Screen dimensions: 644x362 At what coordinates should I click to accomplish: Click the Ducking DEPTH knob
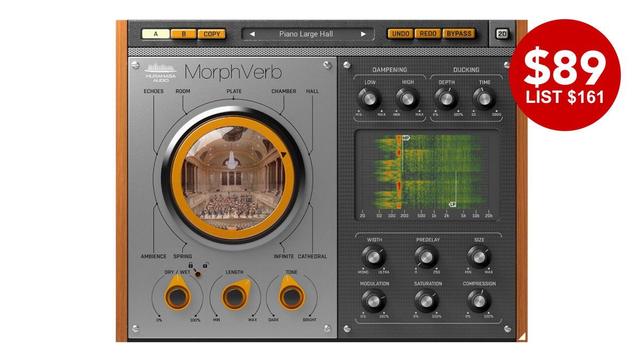point(446,99)
